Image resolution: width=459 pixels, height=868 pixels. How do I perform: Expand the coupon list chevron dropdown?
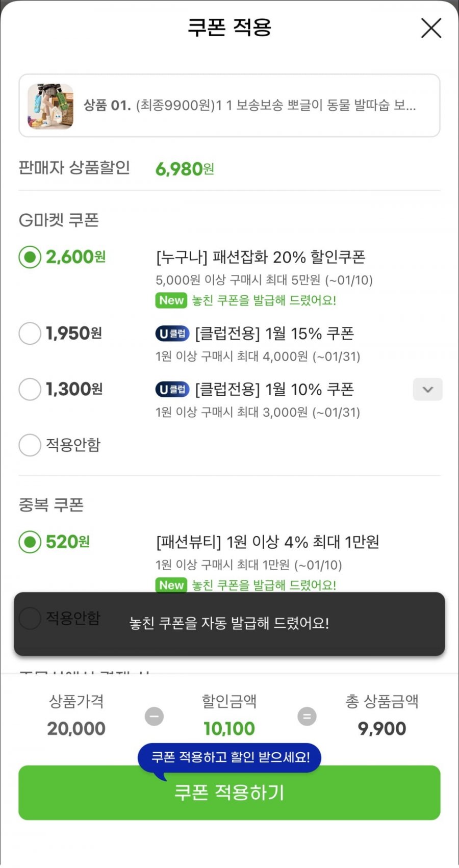[x=427, y=390]
